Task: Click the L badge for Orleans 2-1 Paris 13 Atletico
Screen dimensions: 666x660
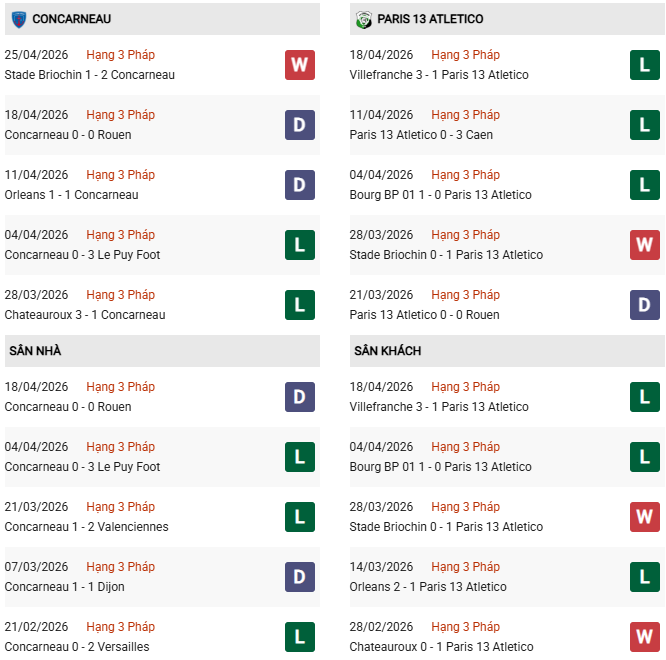Action: pos(645,577)
